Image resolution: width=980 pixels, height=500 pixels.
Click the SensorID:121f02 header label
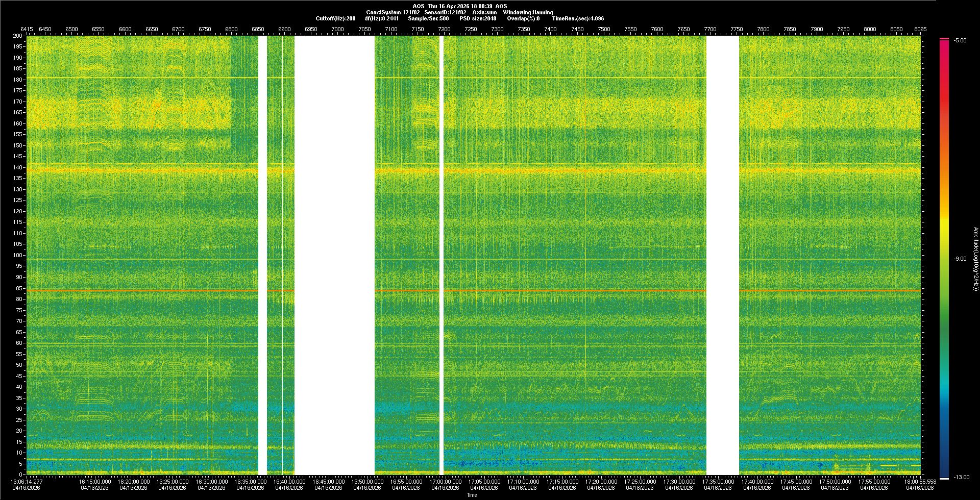click(x=445, y=12)
